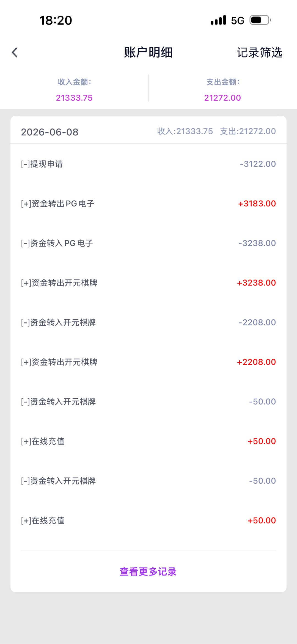The image size is (297, 644).
Task: Select the 提现申请 record row
Action: point(148,164)
